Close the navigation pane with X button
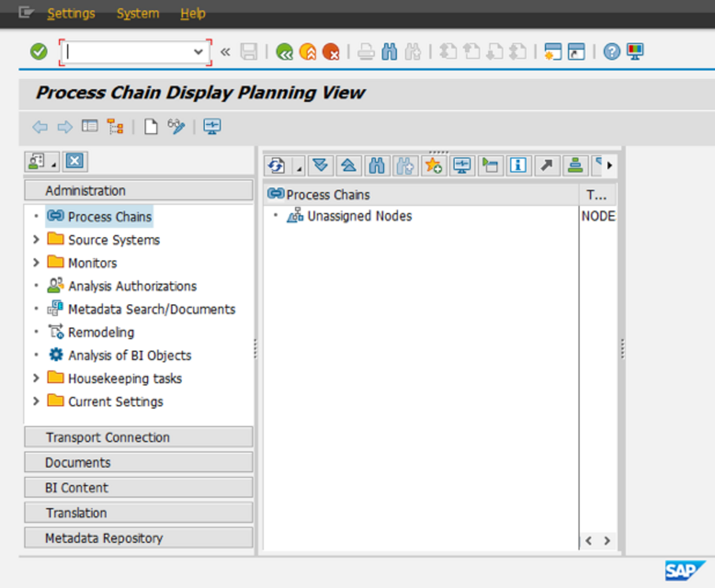This screenshot has width=715, height=588. pyautogui.click(x=75, y=161)
